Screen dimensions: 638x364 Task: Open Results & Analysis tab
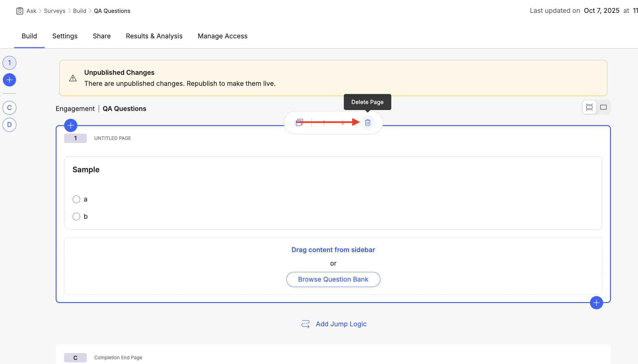point(154,36)
